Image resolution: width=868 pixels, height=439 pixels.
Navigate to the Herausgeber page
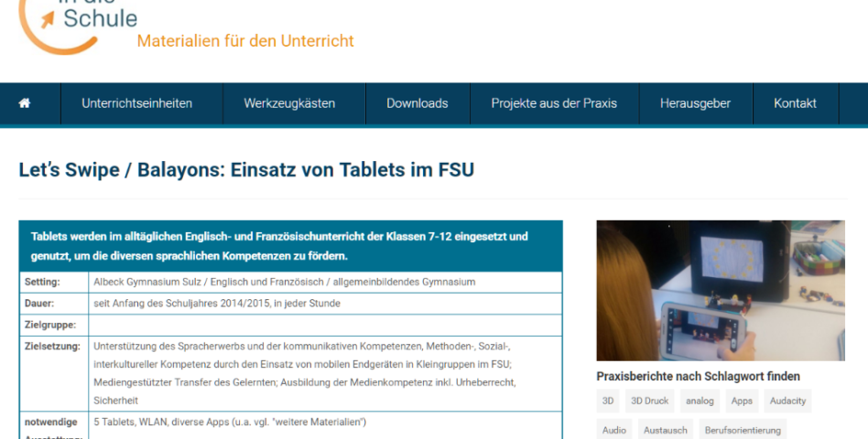695,103
